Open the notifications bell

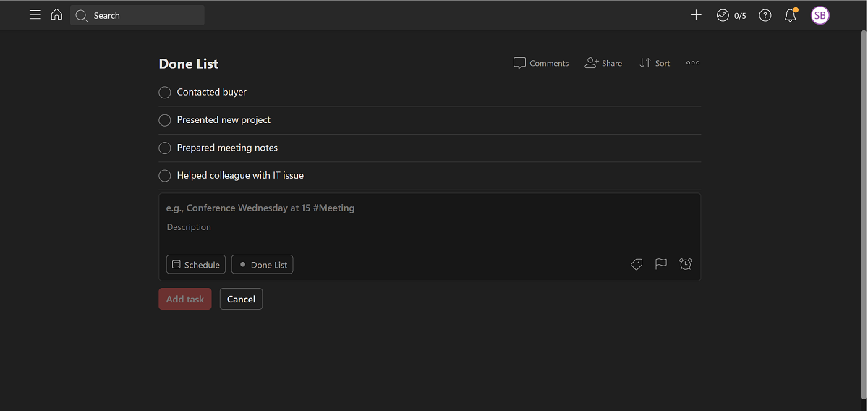coord(790,15)
